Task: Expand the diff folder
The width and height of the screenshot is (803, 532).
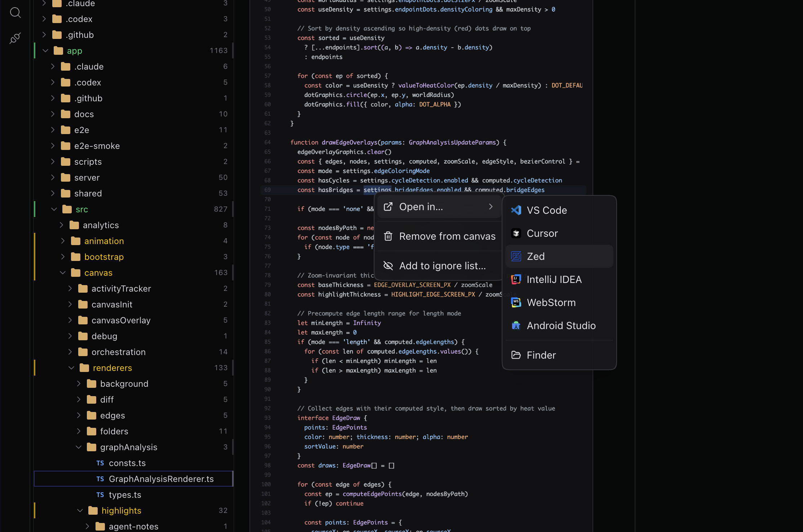Action: click(79, 400)
